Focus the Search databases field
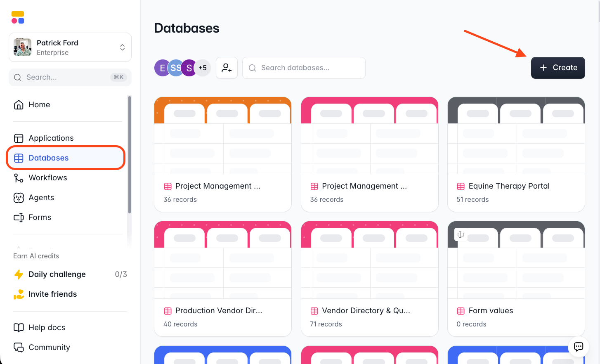The image size is (600, 364). tap(304, 68)
